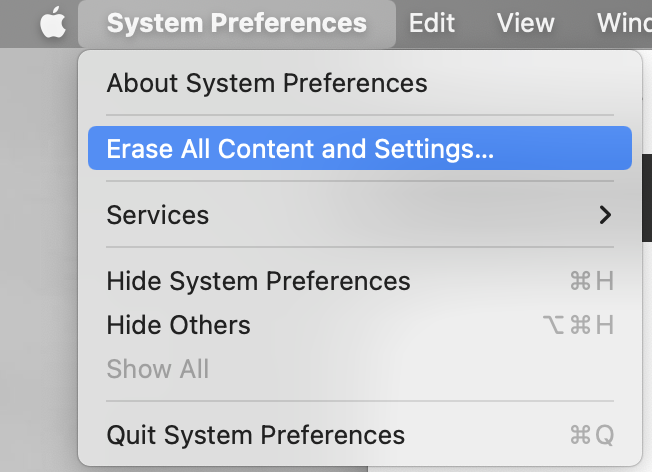Click dark window edge right of Services row
This screenshot has height=472, width=652.
(x=647, y=198)
